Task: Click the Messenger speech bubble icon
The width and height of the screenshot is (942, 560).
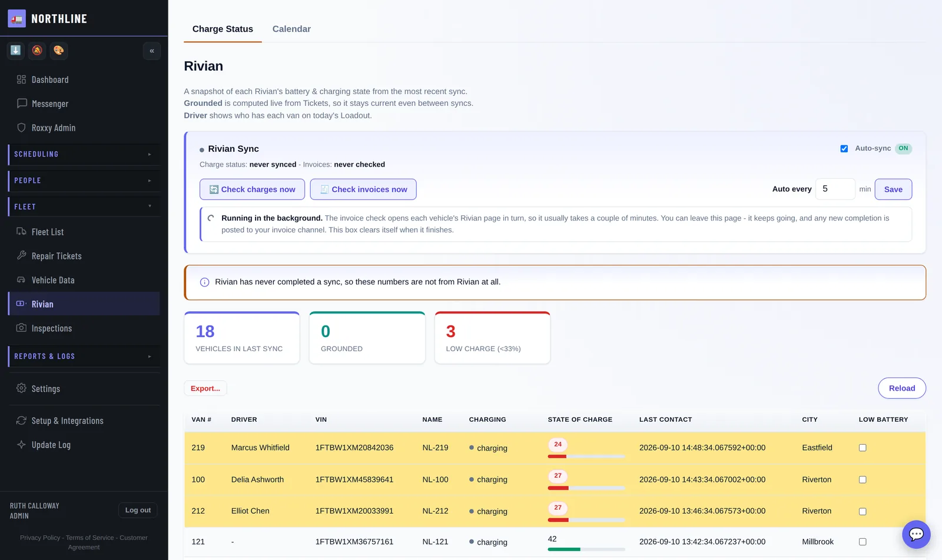Action: click(x=22, y=104)
